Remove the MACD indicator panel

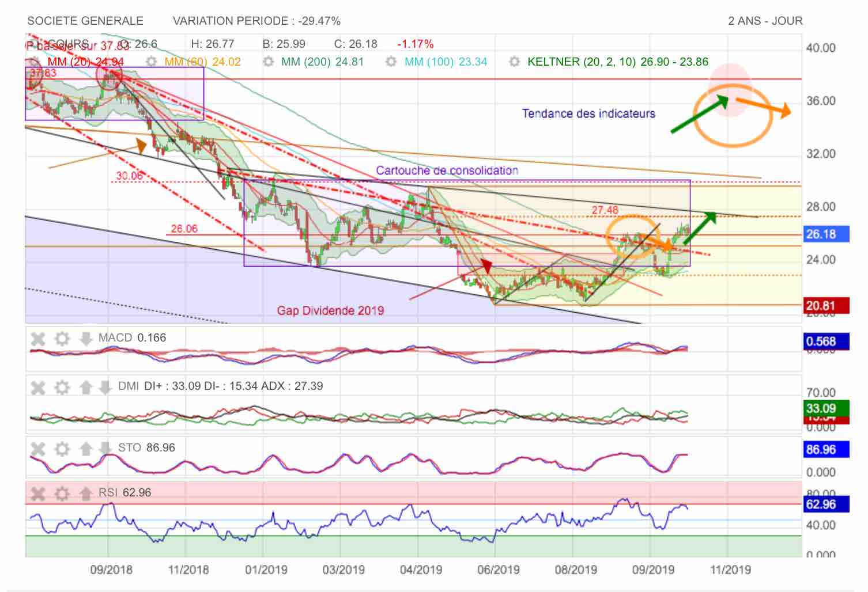(38, 339)
